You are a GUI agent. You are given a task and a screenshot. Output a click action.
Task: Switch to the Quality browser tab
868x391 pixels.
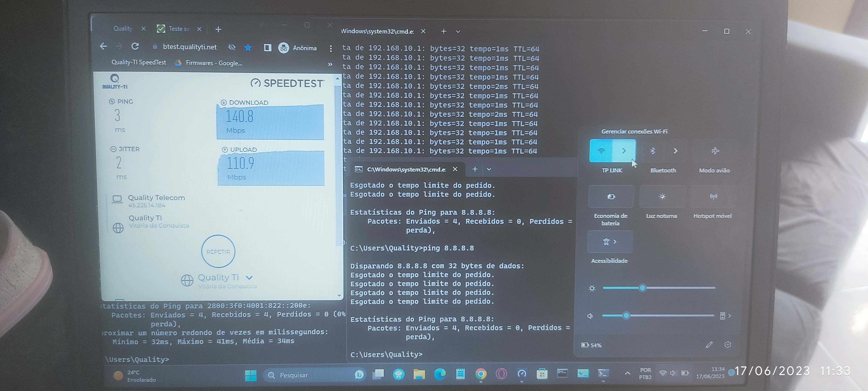pos(123,29)
